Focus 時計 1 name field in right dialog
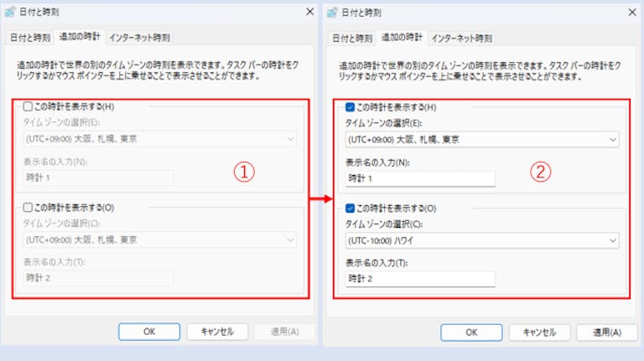 [x=420, y=178]
